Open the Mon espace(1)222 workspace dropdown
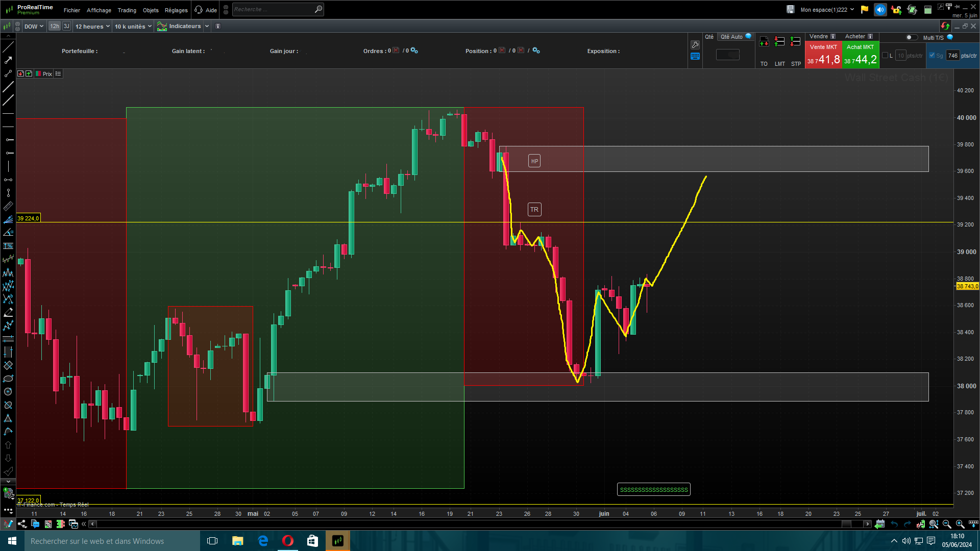Screen dimensions: 980x551 pyautogui.click(x=827, y=10)
